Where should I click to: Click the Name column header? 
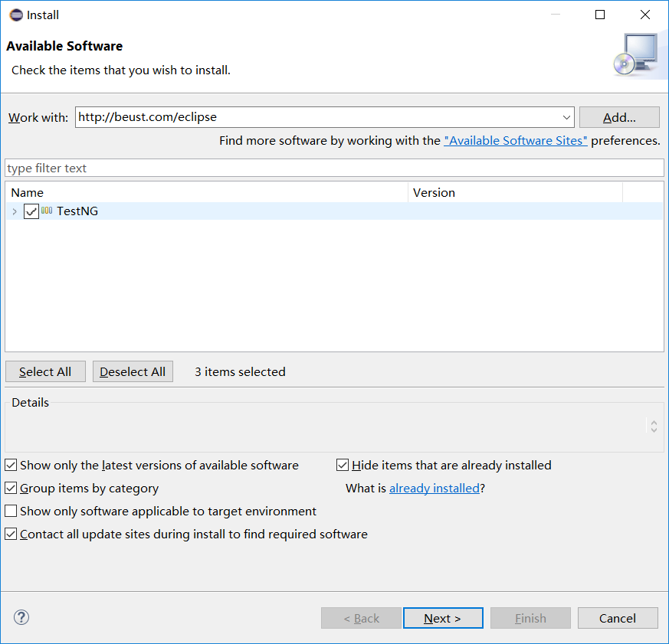(x=207, y=193)
